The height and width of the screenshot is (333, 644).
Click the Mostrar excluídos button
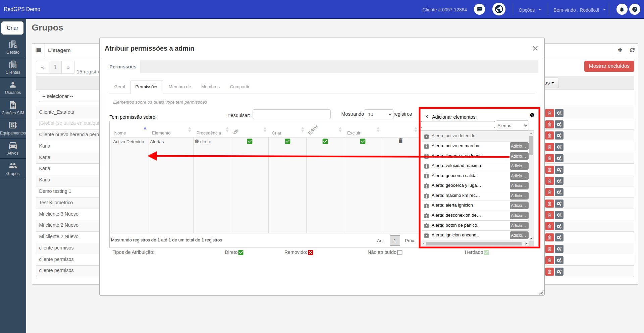pyautogui.click(x=609, y=66)
